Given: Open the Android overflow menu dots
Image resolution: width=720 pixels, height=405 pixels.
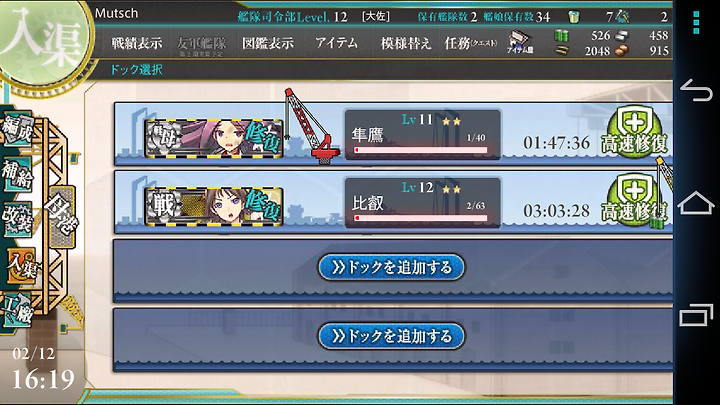Looking at the screenshot, I should click(x=696, y=22).
